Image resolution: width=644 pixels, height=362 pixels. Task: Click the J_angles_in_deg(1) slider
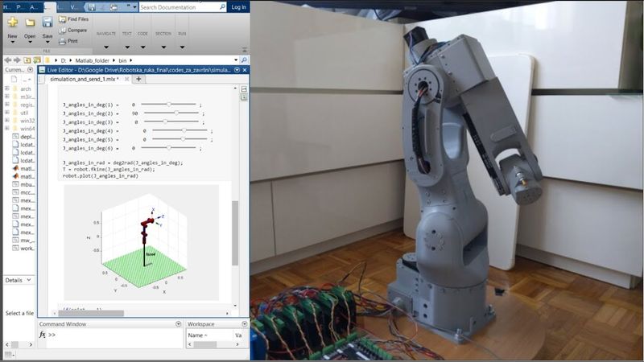click(x=168, y=105)
